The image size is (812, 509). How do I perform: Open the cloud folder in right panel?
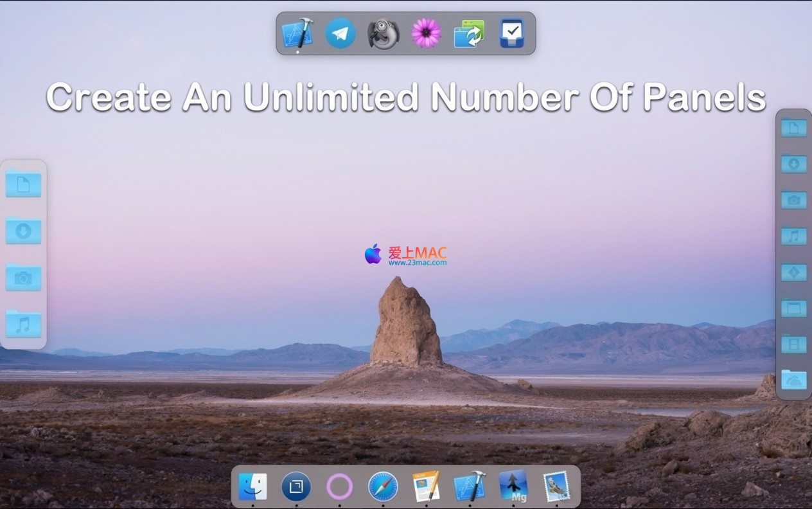coord(794,380)
